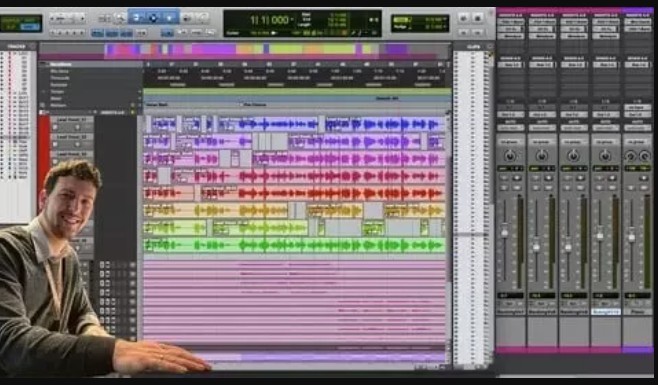Open first insert slot on Piano strip
The width and height of the screenshot is (658, 385).
click(637, 22)
